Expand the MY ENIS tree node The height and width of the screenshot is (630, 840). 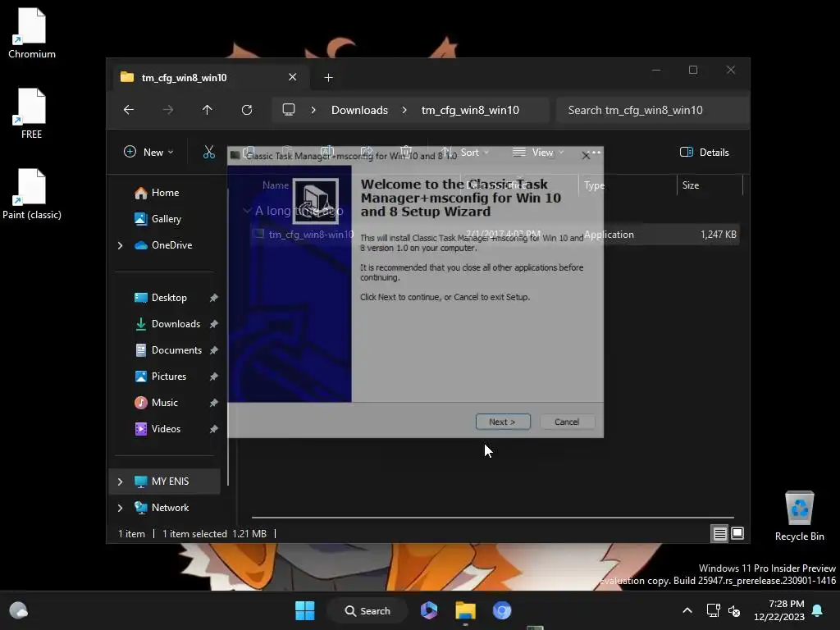pos(120,482)
